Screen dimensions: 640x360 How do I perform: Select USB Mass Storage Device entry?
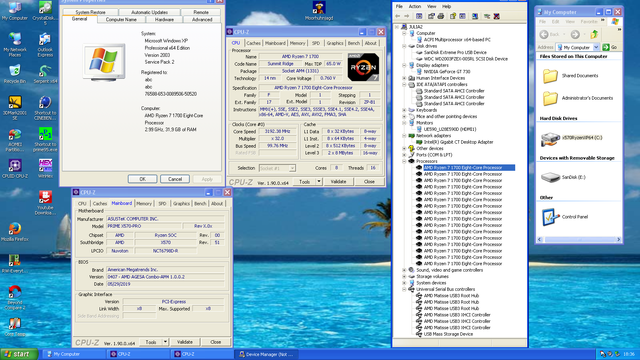448,334
